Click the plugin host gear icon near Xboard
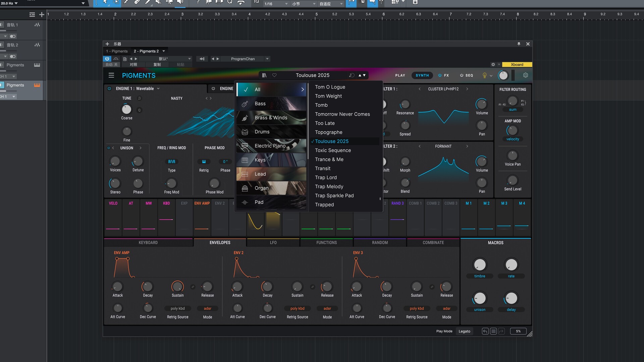The height and width of the screenshot is (362, 644). 493,65
